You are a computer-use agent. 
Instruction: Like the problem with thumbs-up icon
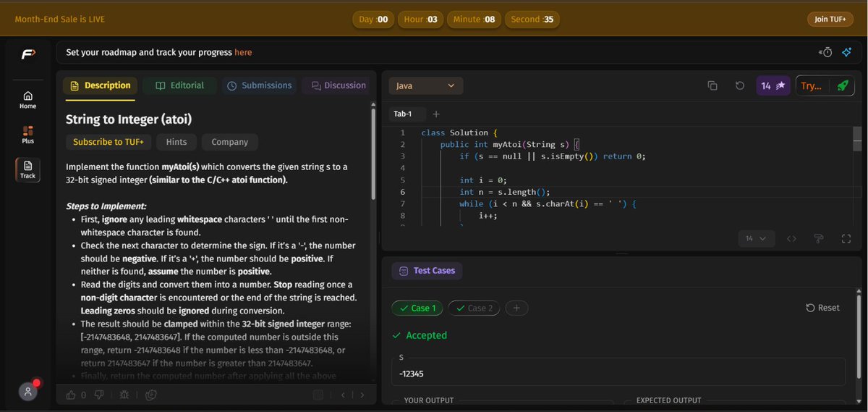coord(71,395)
